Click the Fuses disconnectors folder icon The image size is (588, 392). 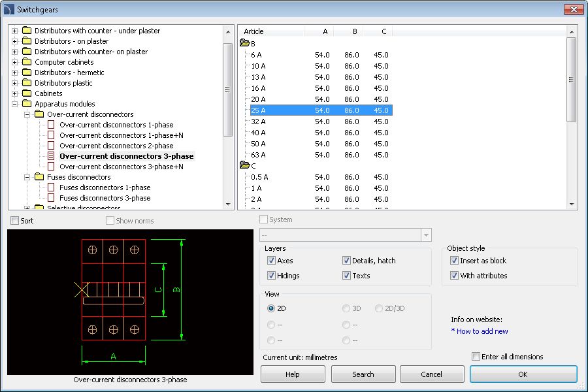39,177
